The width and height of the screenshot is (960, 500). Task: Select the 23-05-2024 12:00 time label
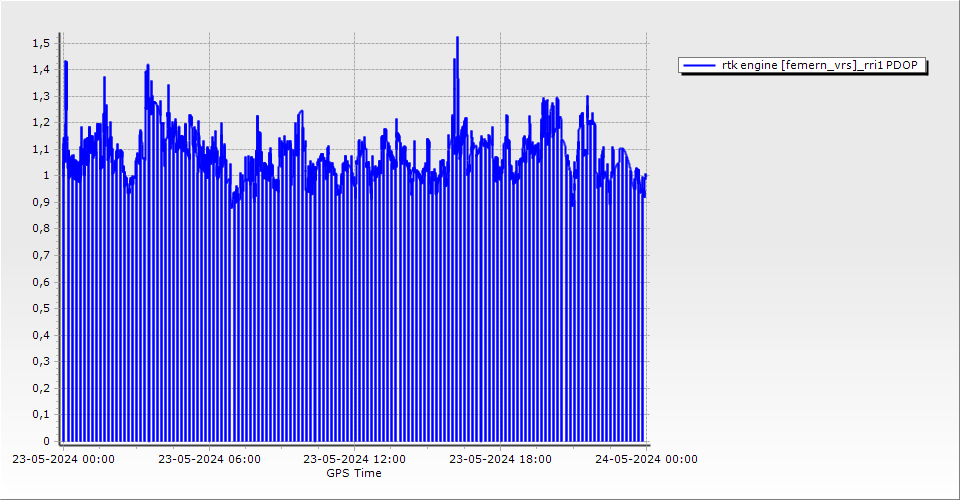(354, 460)
